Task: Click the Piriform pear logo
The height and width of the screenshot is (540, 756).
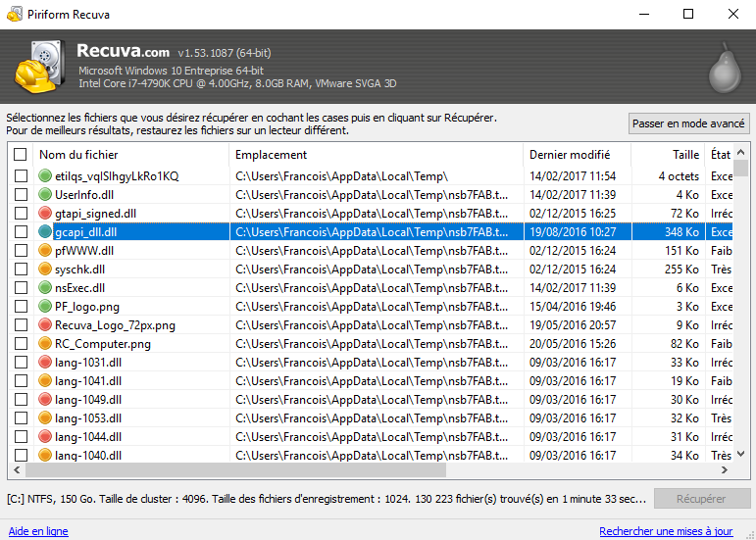Action: coord(725,68)
